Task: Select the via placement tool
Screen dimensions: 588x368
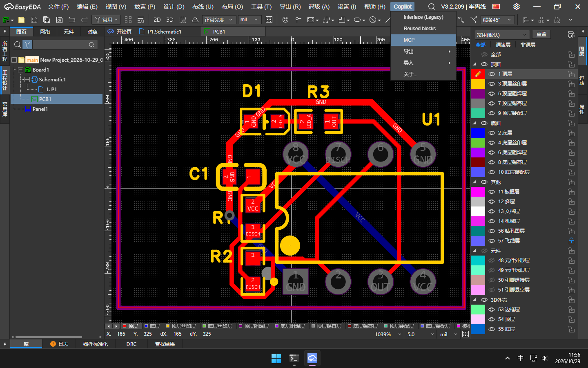Action: 285,20
